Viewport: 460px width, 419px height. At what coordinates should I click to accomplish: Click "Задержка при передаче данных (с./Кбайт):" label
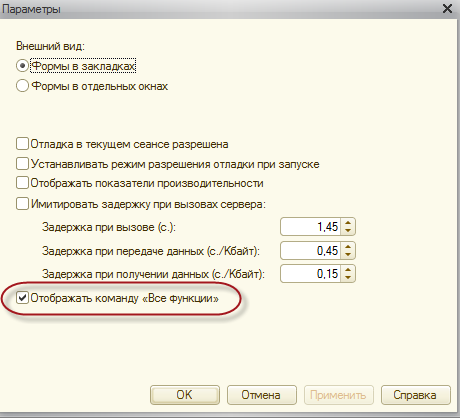point(151,251)
